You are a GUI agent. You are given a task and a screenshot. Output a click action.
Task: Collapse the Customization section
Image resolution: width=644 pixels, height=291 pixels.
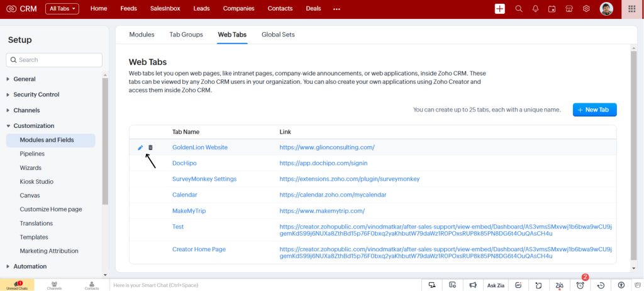click(x=30, y=126)
